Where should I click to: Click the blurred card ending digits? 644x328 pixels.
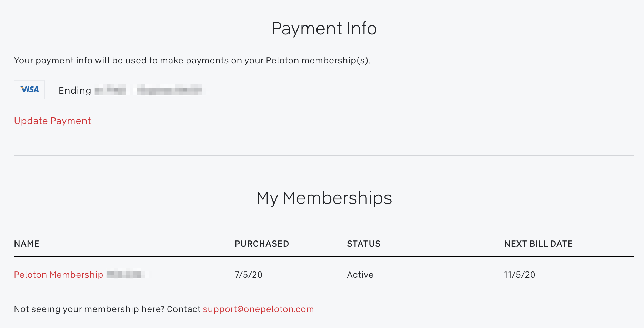click(110, 91)
